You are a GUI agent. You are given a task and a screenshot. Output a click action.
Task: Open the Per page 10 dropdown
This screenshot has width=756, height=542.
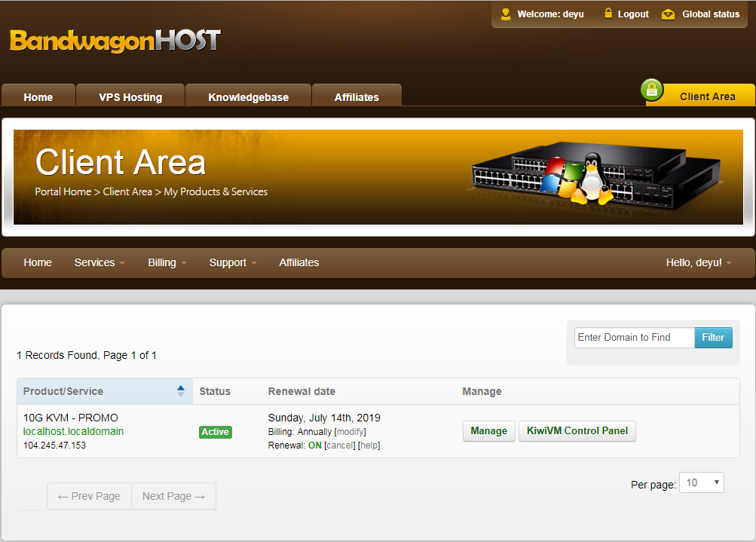[702, 482]
